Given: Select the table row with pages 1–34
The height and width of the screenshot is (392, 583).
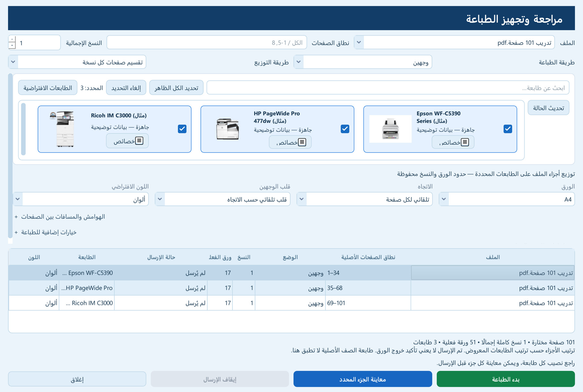Looking at the screenshot, I should 291,273.
